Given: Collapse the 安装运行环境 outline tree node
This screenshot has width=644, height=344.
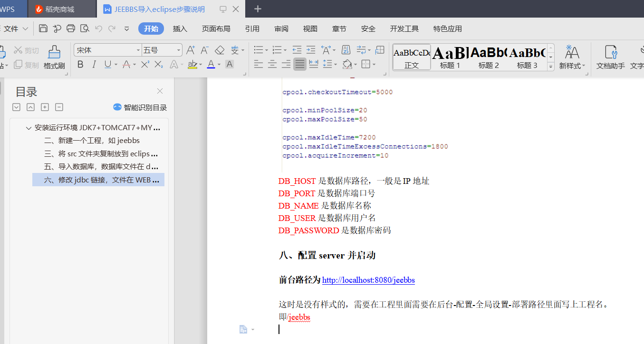Looking at the screenshot, I should (x=29, y=128).
